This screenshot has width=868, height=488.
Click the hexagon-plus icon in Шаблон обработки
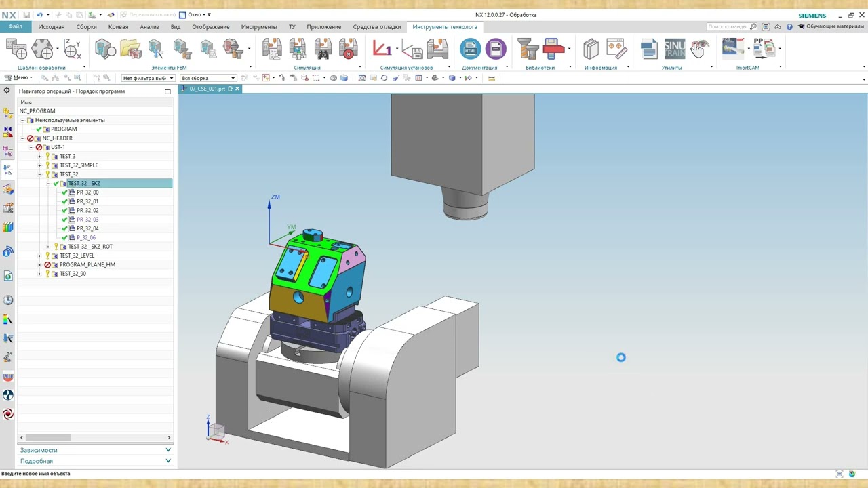click(42, 49)
